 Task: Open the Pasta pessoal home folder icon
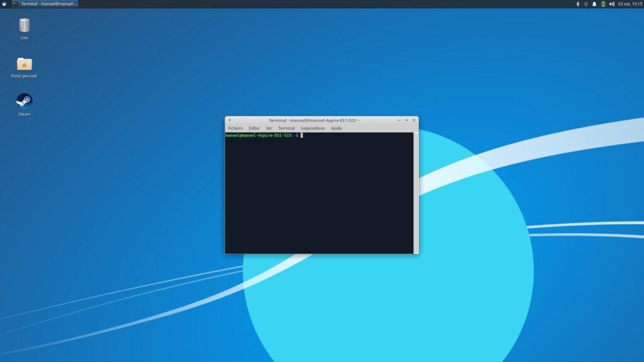(24, 64)
